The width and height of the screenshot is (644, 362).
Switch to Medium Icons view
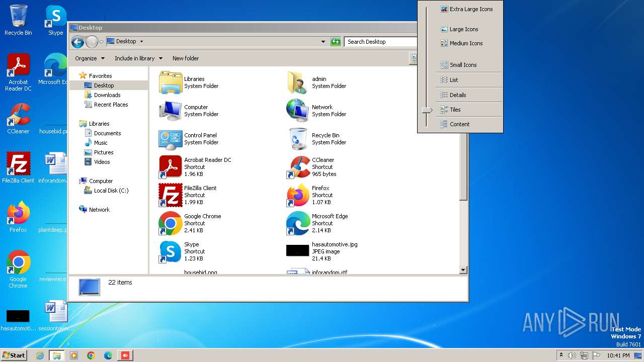tap(469, 43)
